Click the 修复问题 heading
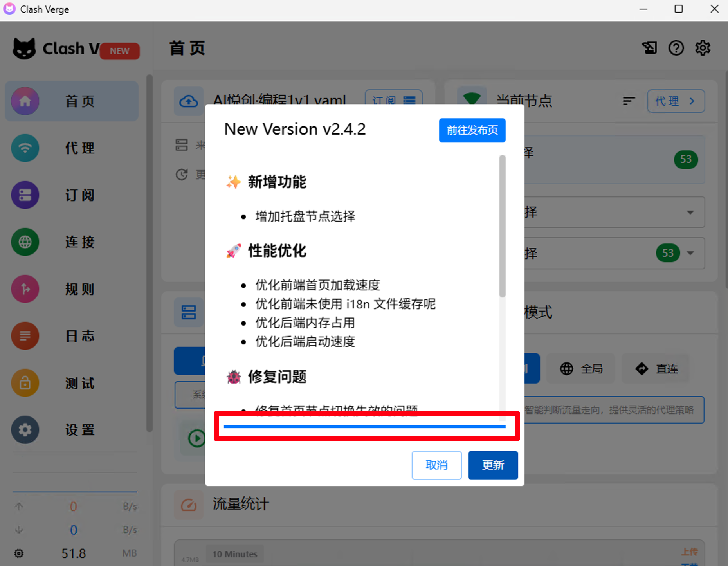The image size is (728, 566). tap(277, 377)
